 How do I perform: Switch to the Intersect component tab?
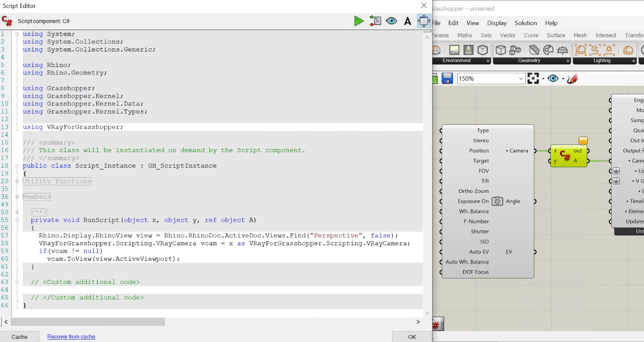click(606, 35)
